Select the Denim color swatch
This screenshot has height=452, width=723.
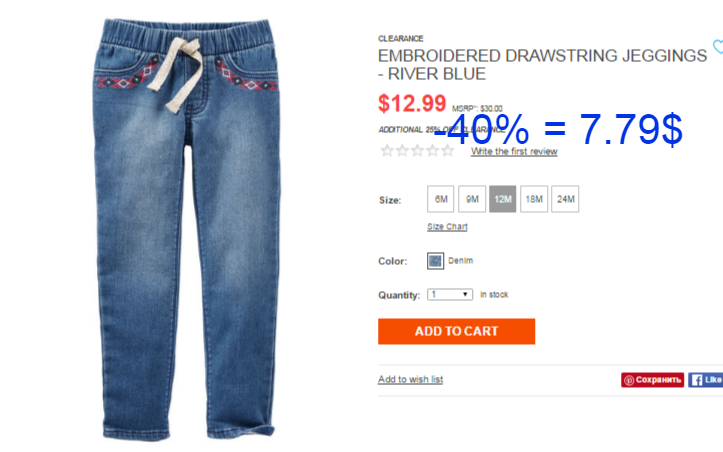click(x=435, y=261)
